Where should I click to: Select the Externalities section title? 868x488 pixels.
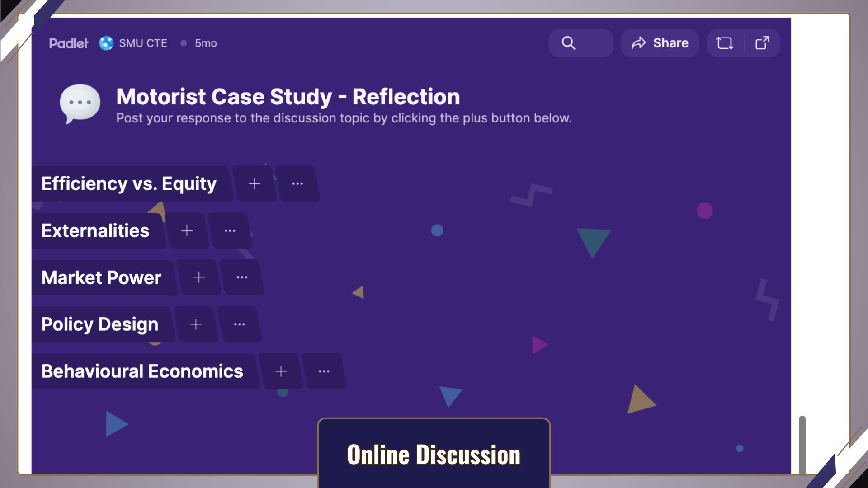click(95, 230)
